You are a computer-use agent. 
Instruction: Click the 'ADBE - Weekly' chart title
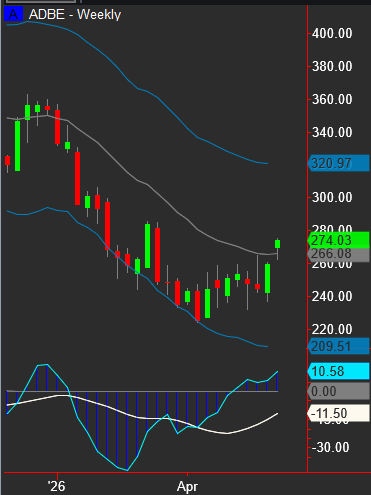(75, 15)
